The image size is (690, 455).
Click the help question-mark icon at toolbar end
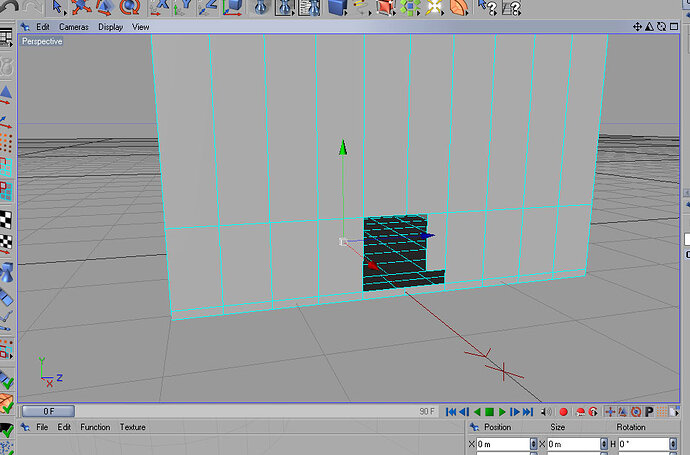coord(511,7)
